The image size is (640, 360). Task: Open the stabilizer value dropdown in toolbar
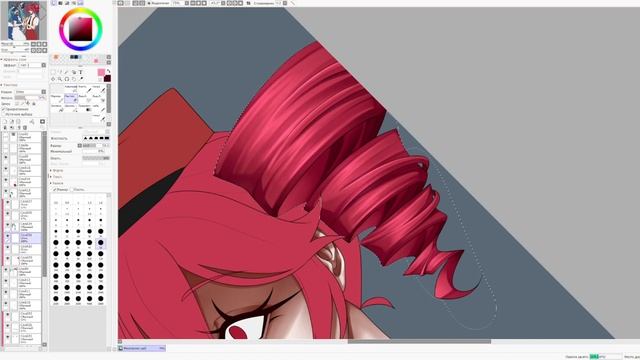pos(285,3)
